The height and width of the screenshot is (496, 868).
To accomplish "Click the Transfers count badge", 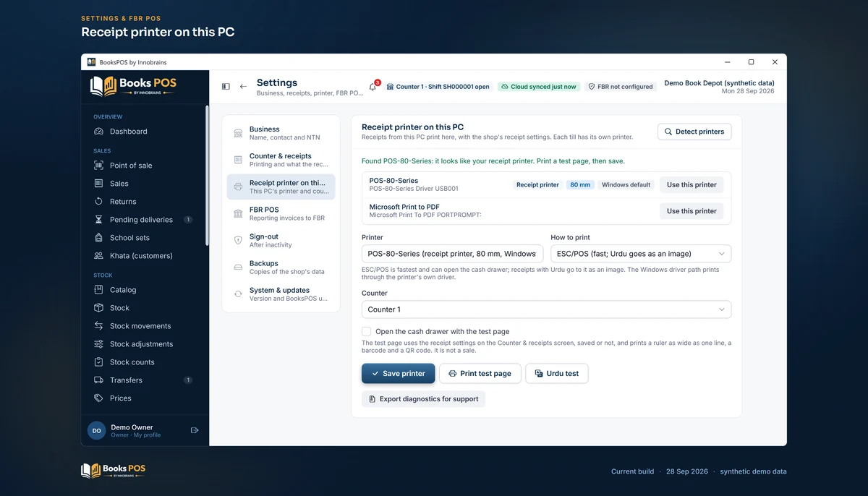I will click(x=188, y=380).
